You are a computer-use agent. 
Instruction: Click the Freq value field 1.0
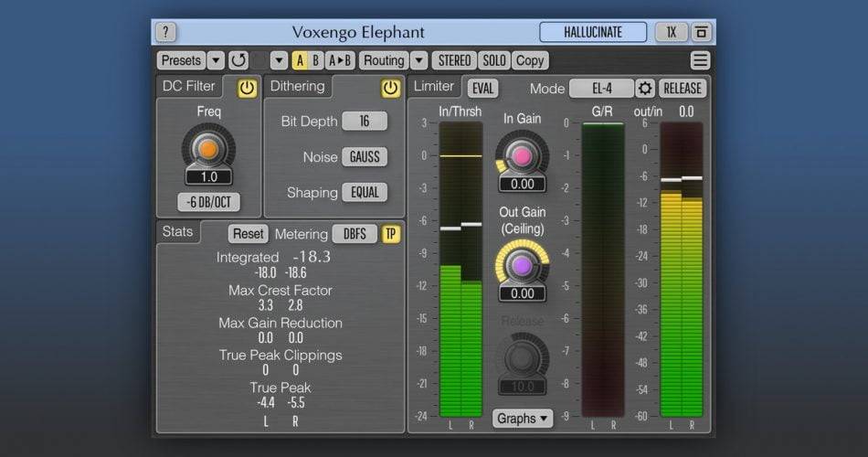[208, 177]
